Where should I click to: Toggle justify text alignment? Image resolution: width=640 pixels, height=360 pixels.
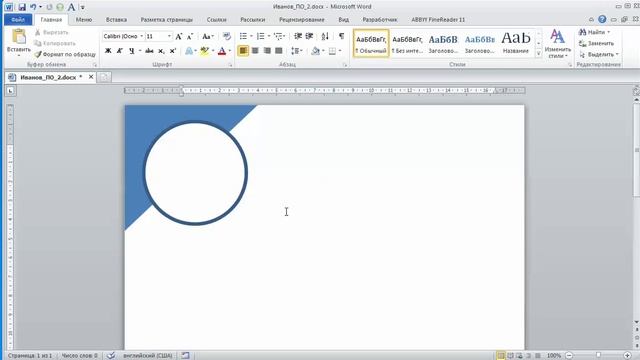click(279, 51)
